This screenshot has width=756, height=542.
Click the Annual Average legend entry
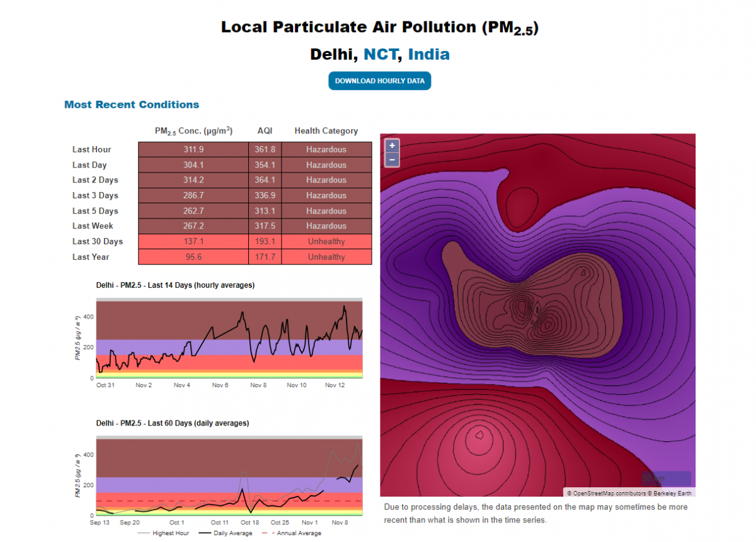click(x=295, y=533)
